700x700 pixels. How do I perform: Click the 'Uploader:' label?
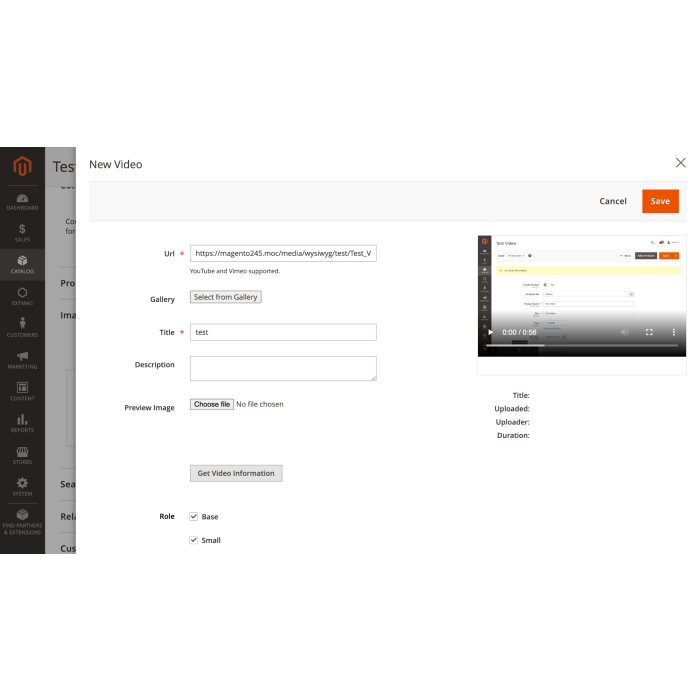[x=512, y=422]
